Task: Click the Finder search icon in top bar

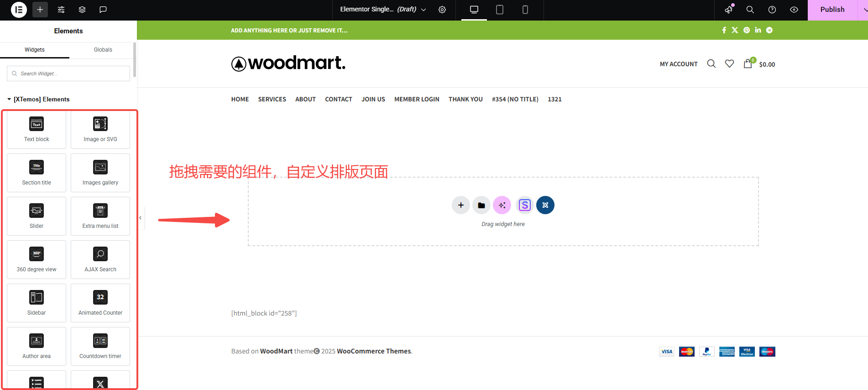Action: click(x=750, y=10)
